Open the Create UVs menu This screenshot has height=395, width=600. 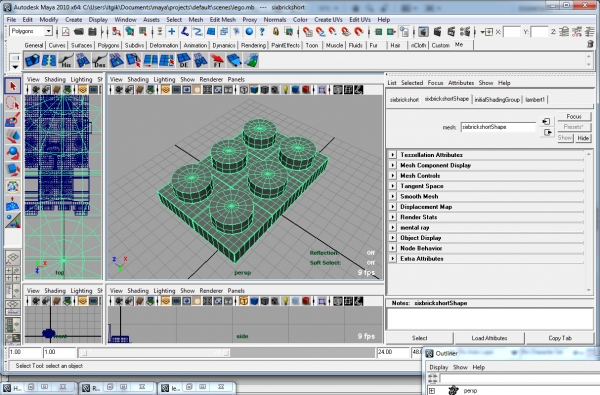328,20
